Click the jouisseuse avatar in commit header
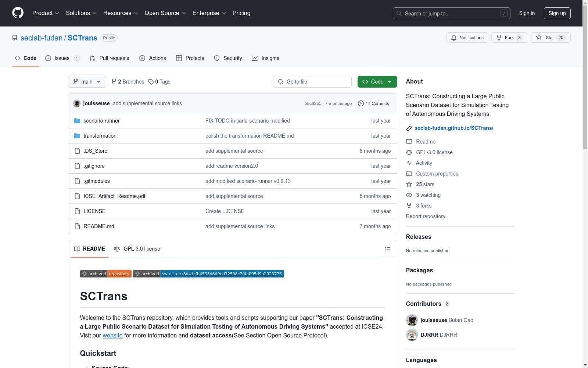588x368 pixels. tap(77, 103)
